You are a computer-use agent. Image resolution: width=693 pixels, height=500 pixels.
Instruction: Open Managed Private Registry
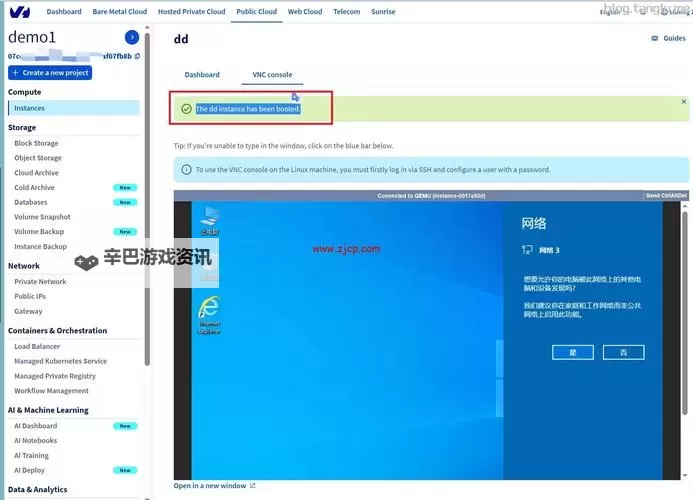(55, 376)
